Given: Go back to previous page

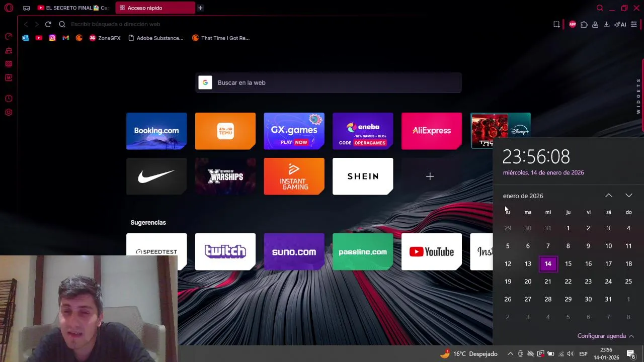Looking at the screenshot, I should coord(26,24).
